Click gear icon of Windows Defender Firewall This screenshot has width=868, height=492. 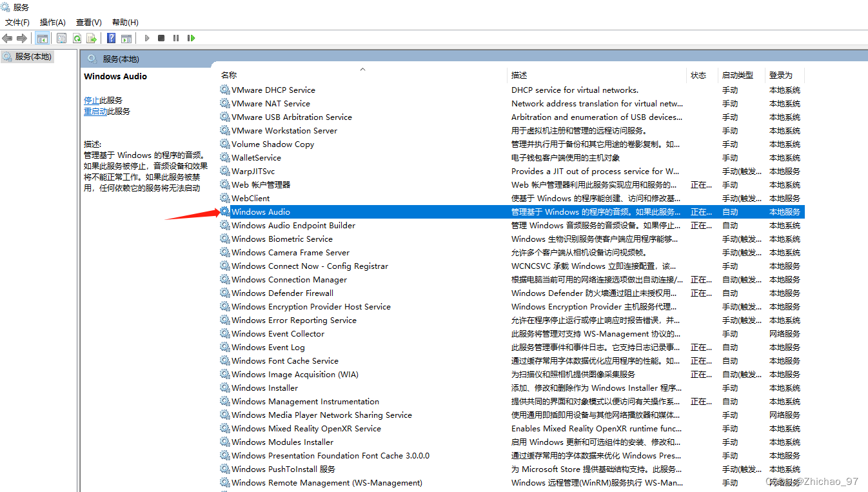[x=224, y=293]
